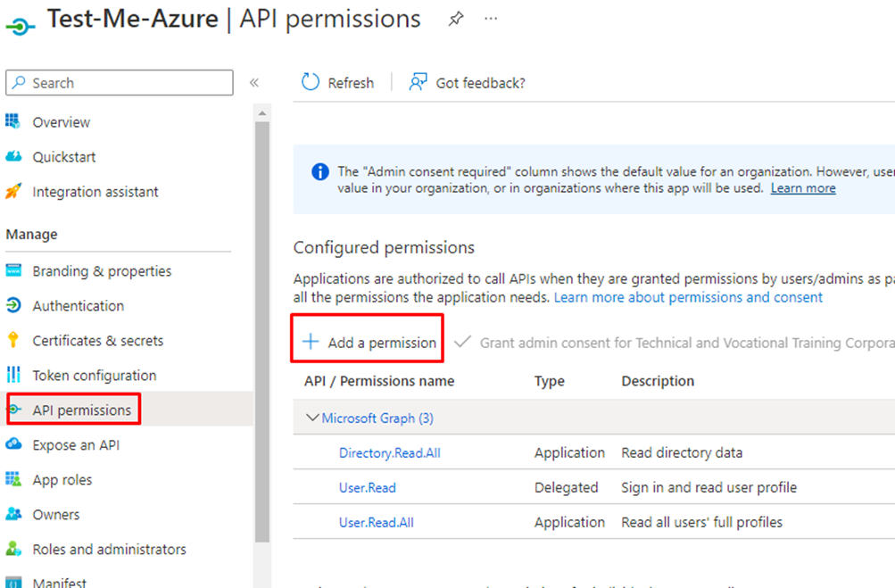
Task: Collapse the Microsoft Graph (3) chevron
Action: point(311,418)
